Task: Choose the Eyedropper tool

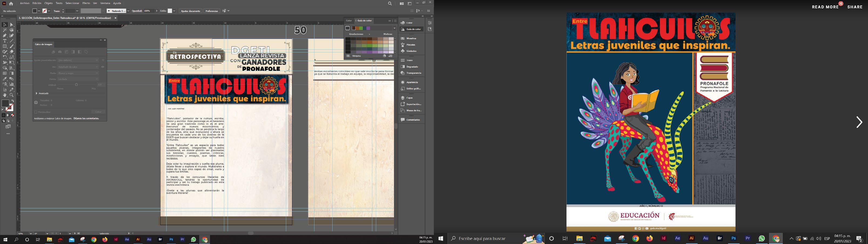Action: (5, 79)
